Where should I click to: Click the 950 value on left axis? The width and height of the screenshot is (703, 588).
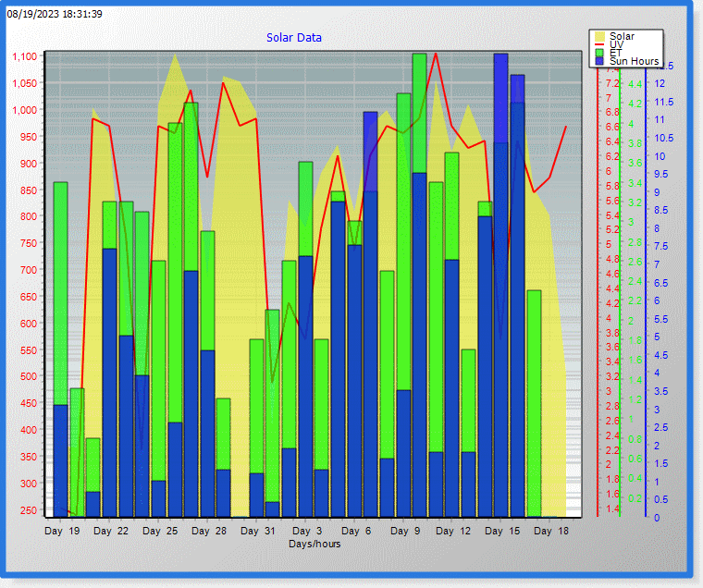pos(30,137)
